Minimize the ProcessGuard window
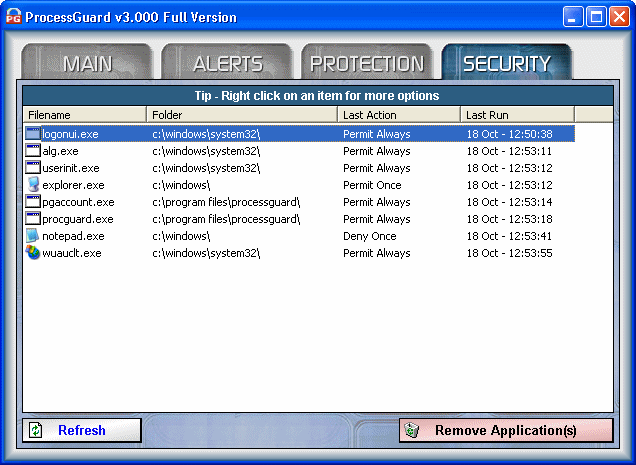 click(573, 17)
